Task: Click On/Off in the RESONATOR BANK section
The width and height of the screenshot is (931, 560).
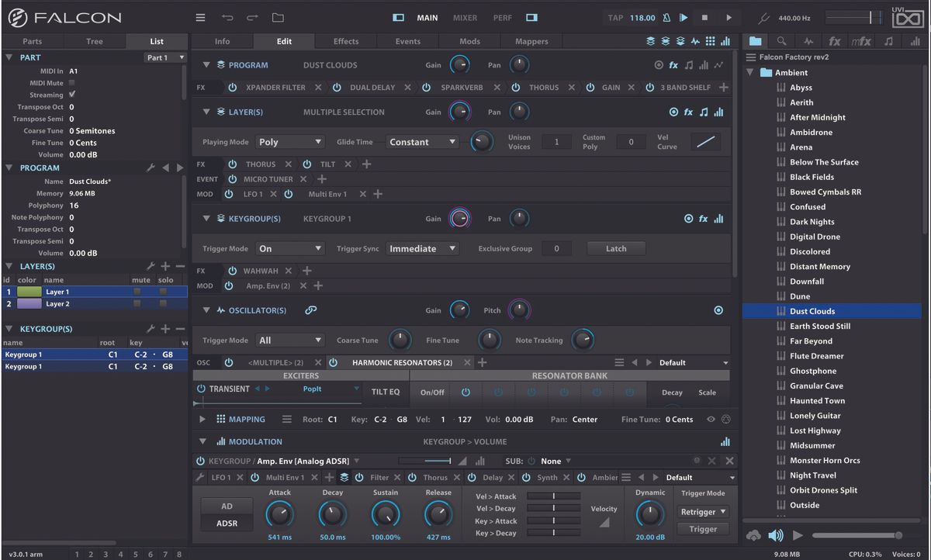Action: click(x=431, y=392)
